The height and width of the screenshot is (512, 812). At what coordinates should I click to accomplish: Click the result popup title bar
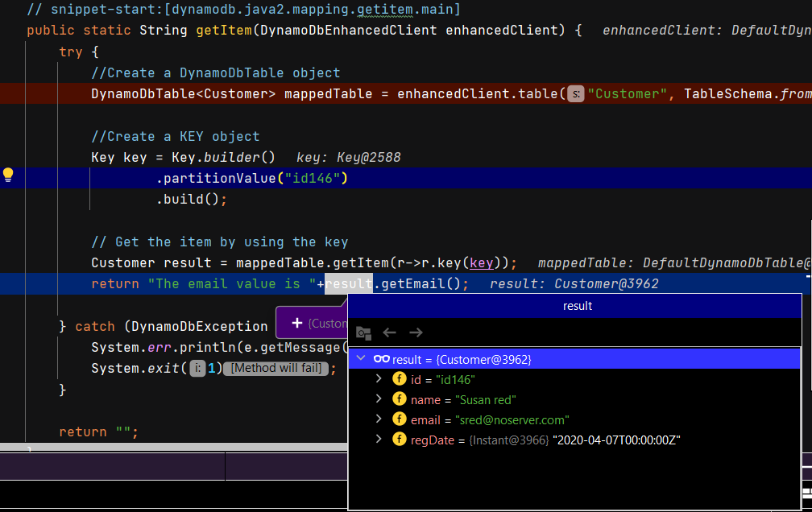(x=575, y=306)
